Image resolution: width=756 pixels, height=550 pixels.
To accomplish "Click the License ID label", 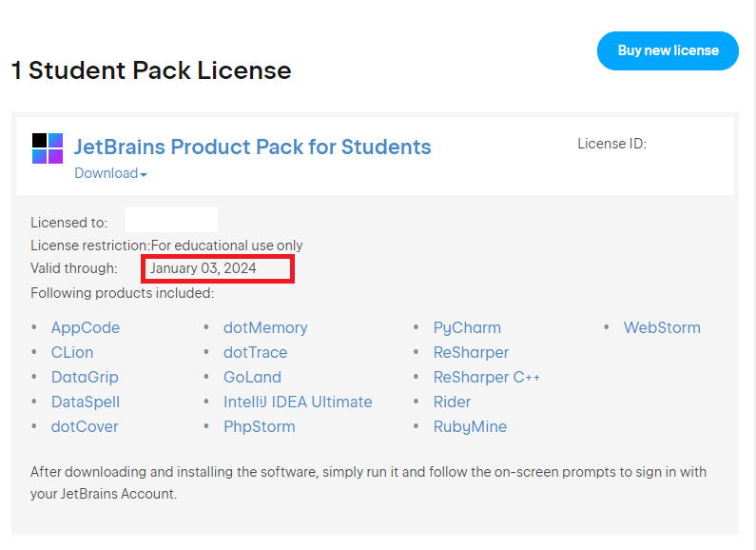I will click(611, 144).
